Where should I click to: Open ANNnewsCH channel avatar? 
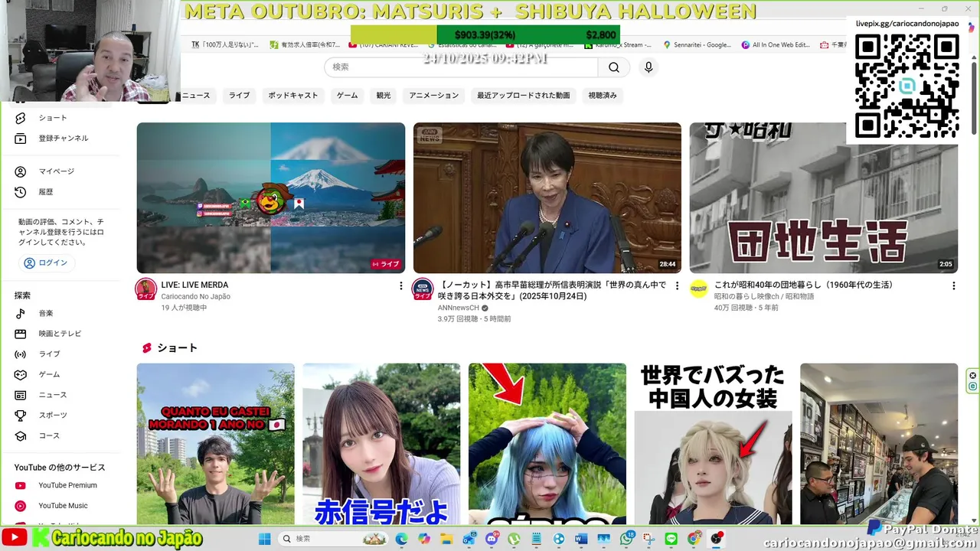click(423, 289)
